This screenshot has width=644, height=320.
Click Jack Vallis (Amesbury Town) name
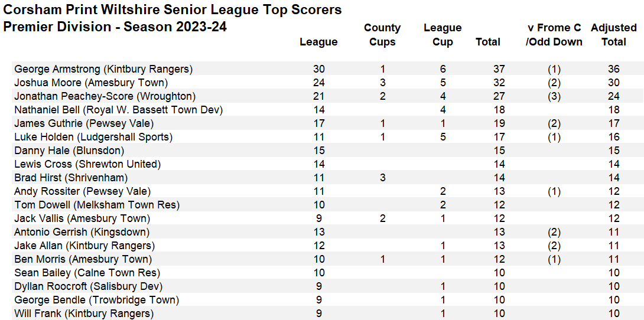(83, 218)
